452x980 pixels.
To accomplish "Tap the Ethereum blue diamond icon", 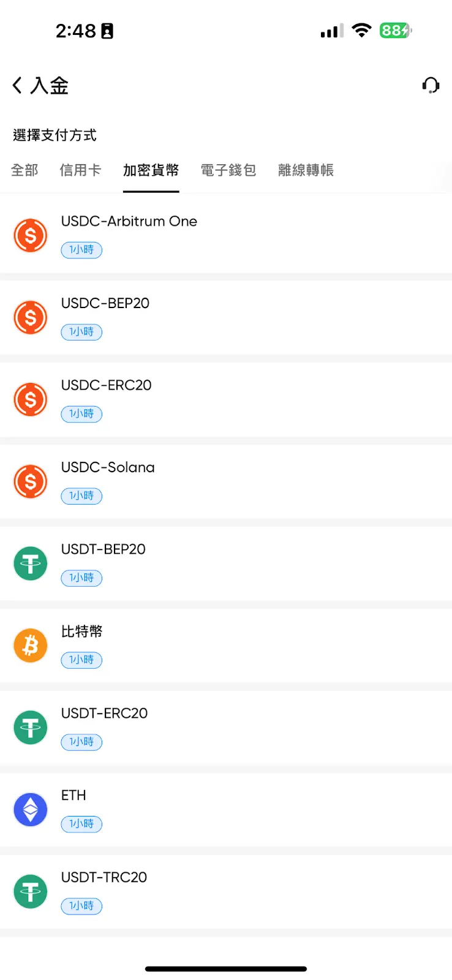I will [31, 810].
